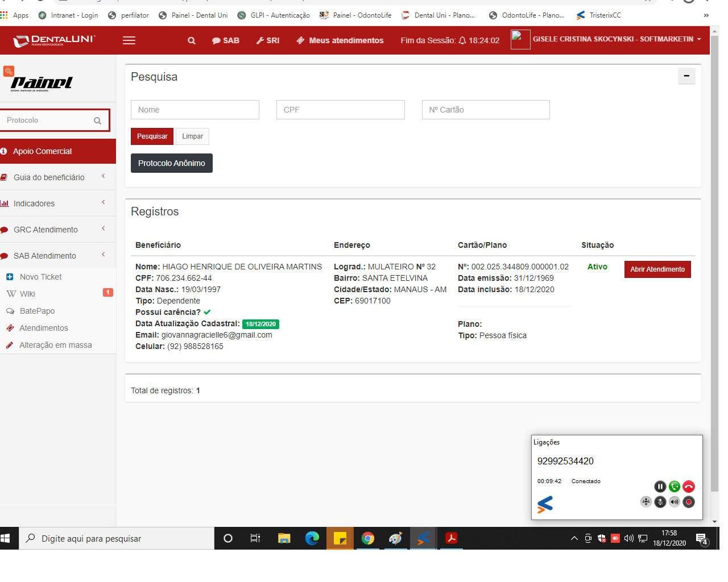Click the green call transfer button
This screenshot has height=582, width=728.
point(674,487)
